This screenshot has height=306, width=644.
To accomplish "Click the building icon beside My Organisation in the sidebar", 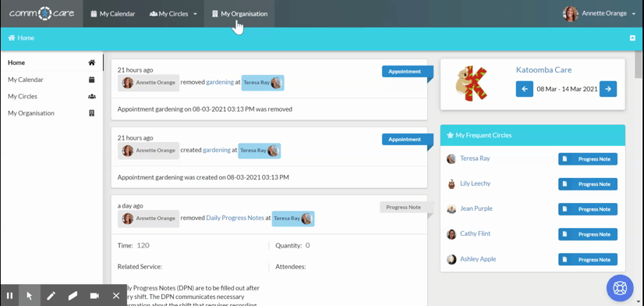I will click(x=91, y=113).
